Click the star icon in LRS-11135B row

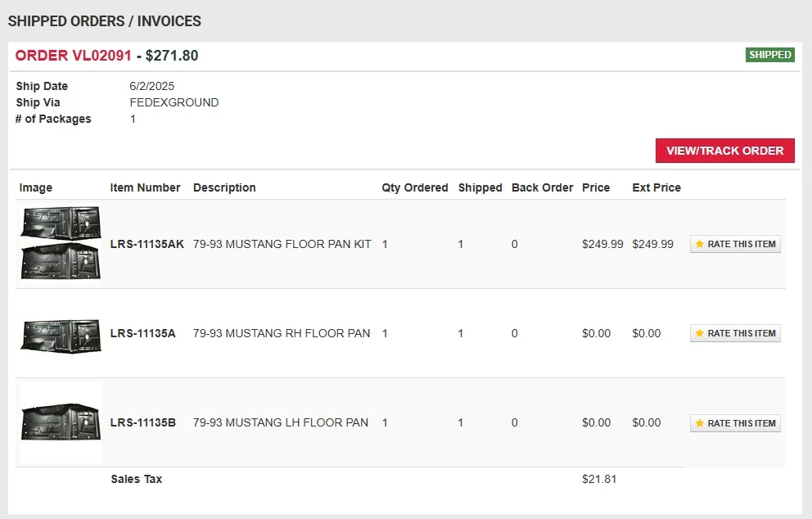[x=699, y=423]
